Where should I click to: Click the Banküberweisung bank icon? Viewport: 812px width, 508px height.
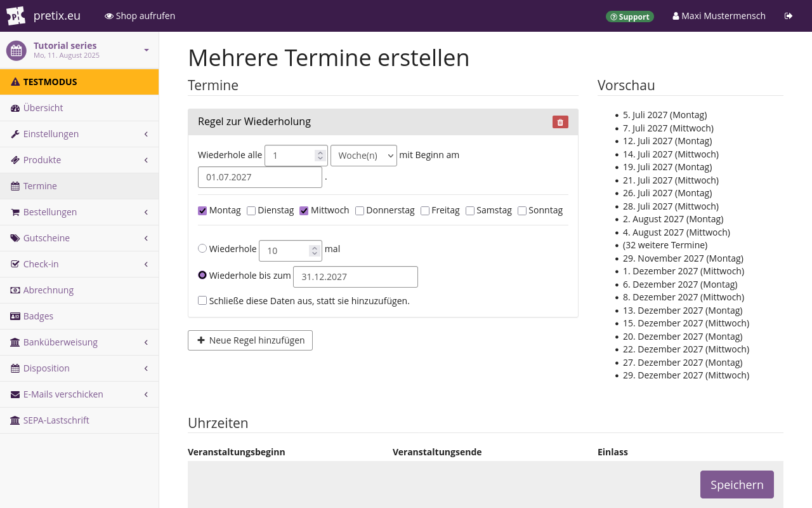[x=15, y=342]
